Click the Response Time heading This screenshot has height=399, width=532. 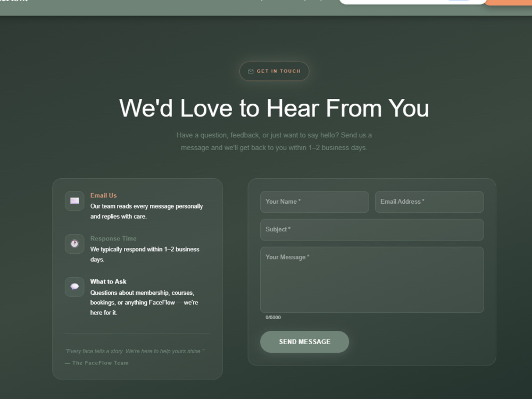coord(113,238)
